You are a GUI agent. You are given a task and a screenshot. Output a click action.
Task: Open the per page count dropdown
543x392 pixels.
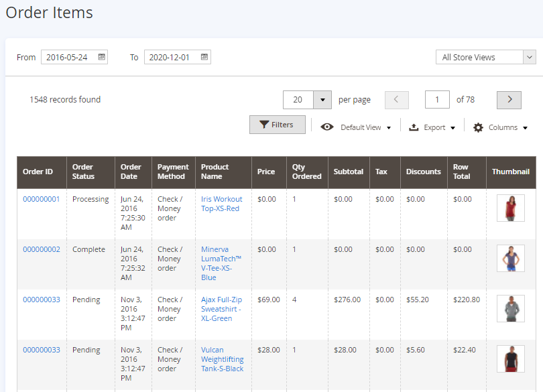click(322, 100)
